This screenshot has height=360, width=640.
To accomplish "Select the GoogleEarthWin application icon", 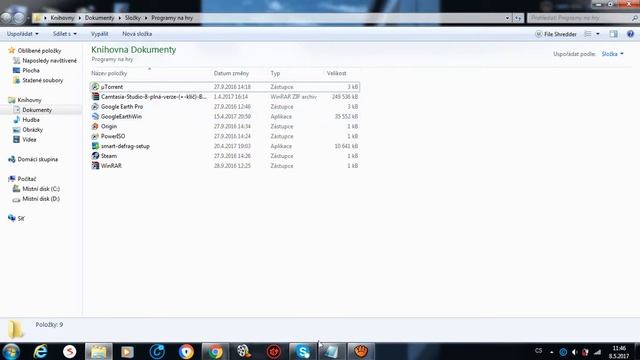I will click(95, 116).
